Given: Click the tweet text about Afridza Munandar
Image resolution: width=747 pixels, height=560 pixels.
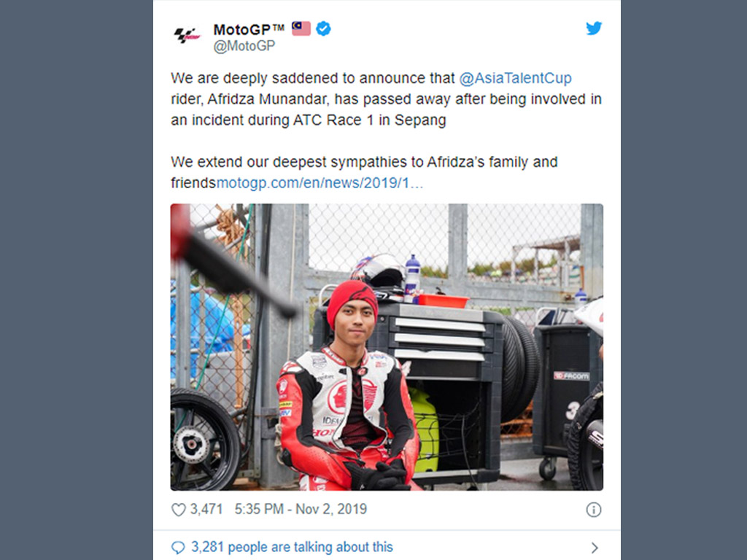Looking at the screenshot, I should 386,99.
